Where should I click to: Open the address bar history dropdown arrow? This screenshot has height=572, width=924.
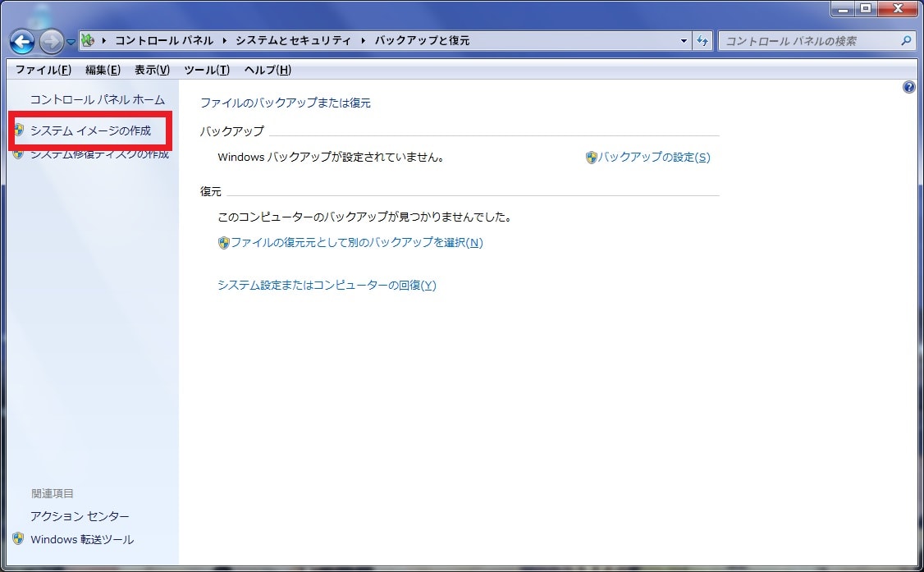684,41
